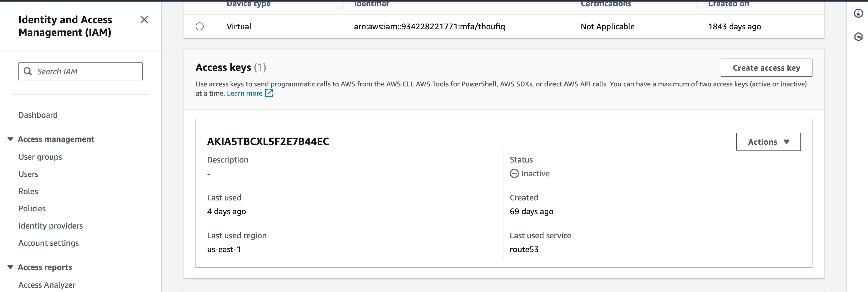Screen dimensions: 868x292
Task: Open the info panel icon
Action: tap(858, 13)
